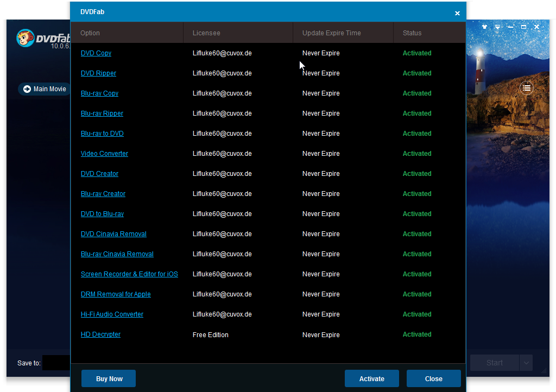Open the DVD Cinavia Removal link

113,234
